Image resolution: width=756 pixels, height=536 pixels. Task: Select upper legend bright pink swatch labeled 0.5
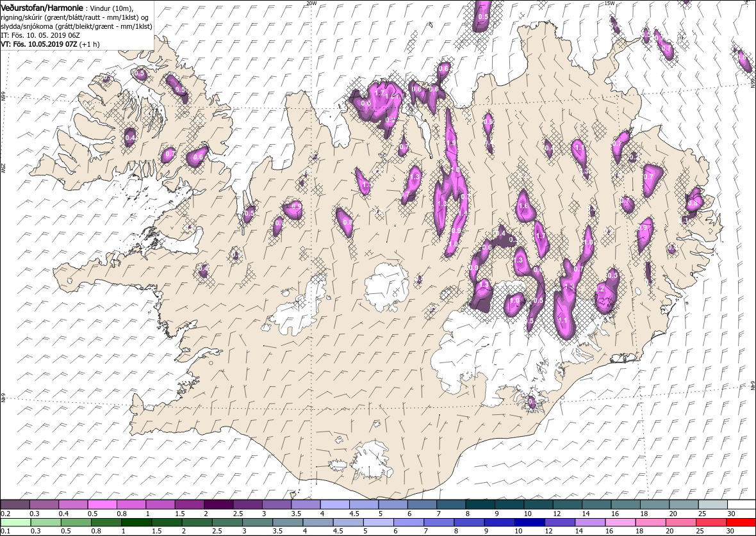pos(103,505)
